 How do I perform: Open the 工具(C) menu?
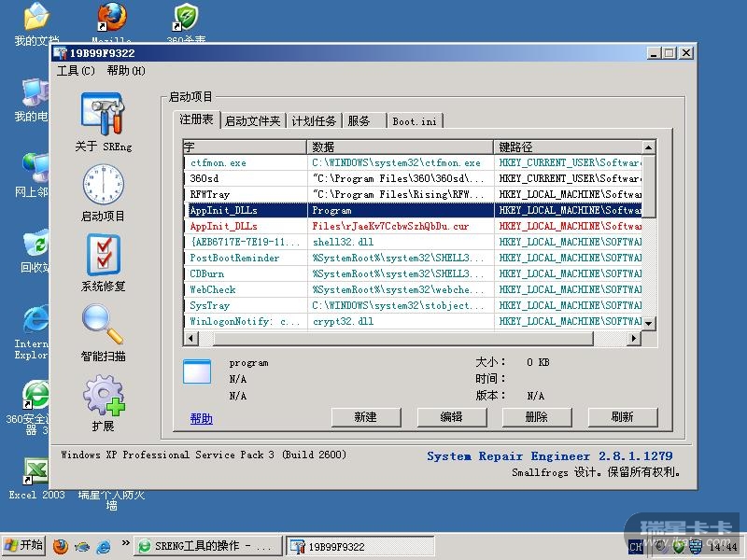tap(76, 71)
